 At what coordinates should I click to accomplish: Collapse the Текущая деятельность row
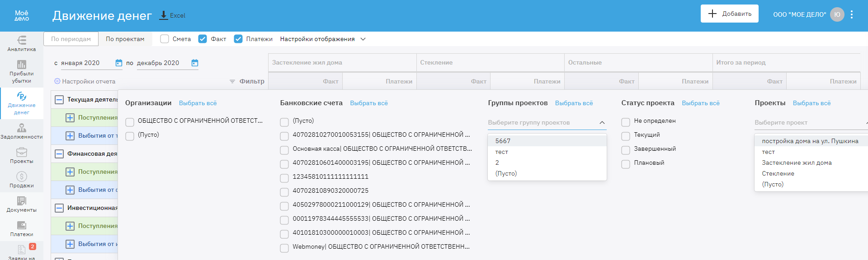(x=59, y=100)
